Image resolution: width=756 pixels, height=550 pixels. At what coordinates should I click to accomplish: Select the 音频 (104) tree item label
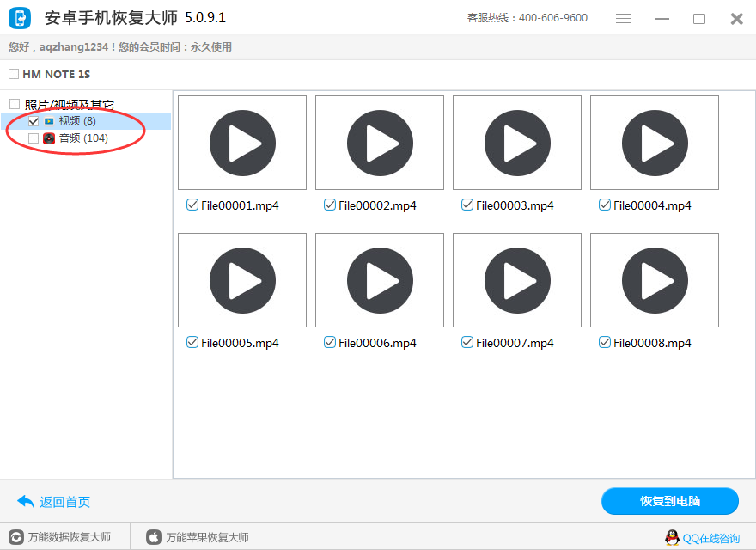click(83, 138)
